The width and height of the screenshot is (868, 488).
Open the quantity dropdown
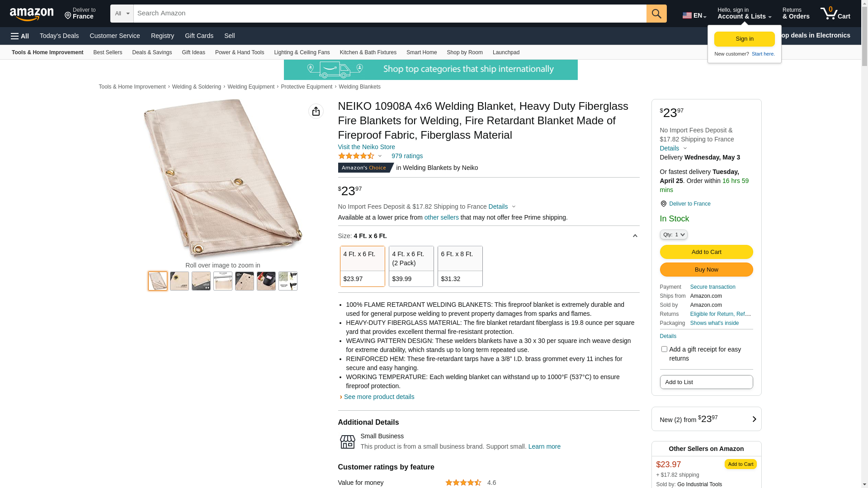pos(674,235)
